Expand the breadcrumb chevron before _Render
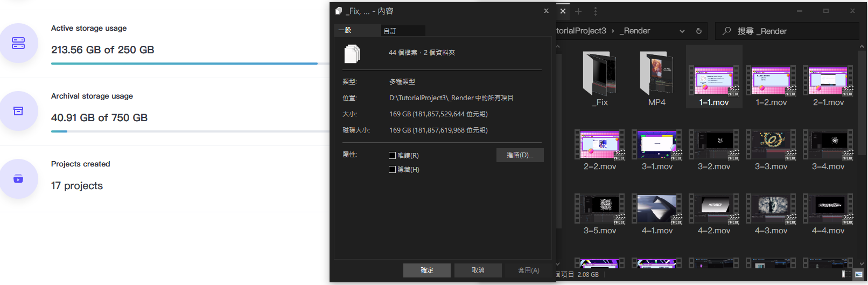The height and width of the screenshot is (285, 868). 613,31
